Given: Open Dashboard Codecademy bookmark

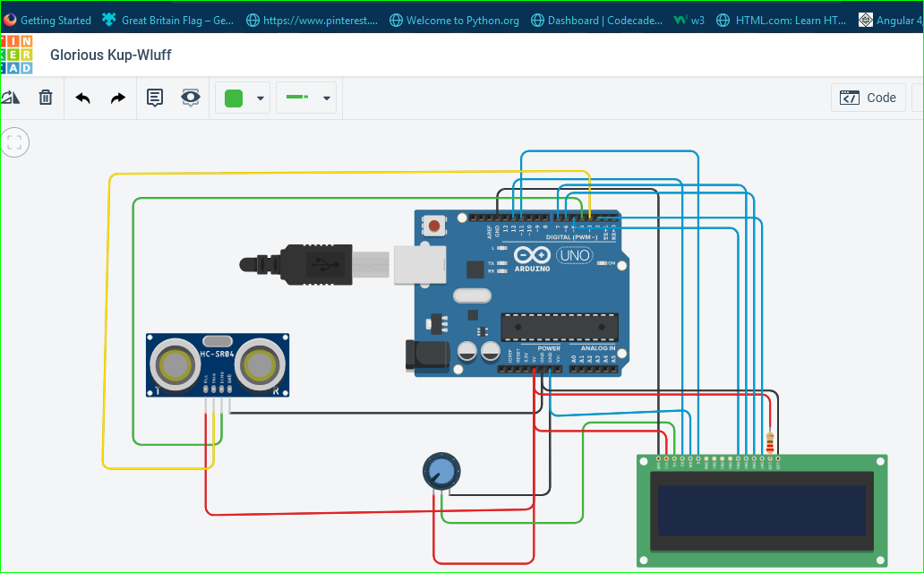Looking at the screenshot, I should [x=596, y=20].
